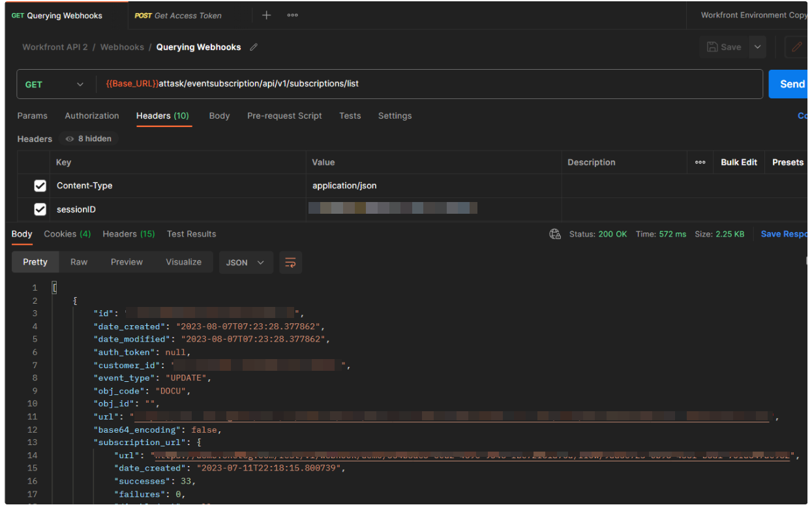Uncheck the sessionID header checkbox

[40, 210]
